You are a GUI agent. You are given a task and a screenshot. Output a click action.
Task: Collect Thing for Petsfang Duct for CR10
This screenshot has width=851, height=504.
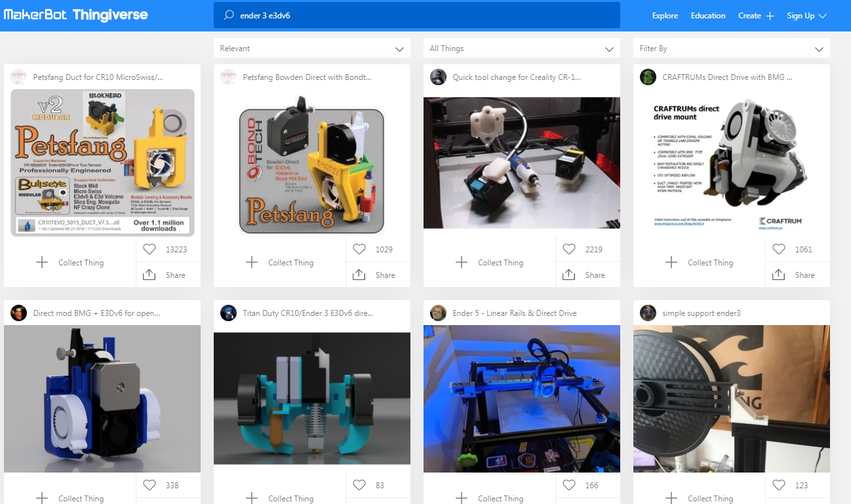point(69,262)
